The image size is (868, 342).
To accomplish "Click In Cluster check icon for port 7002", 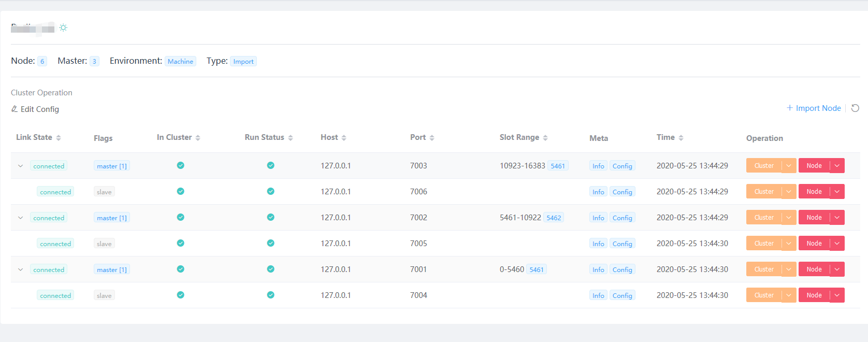I will (180, 217).
